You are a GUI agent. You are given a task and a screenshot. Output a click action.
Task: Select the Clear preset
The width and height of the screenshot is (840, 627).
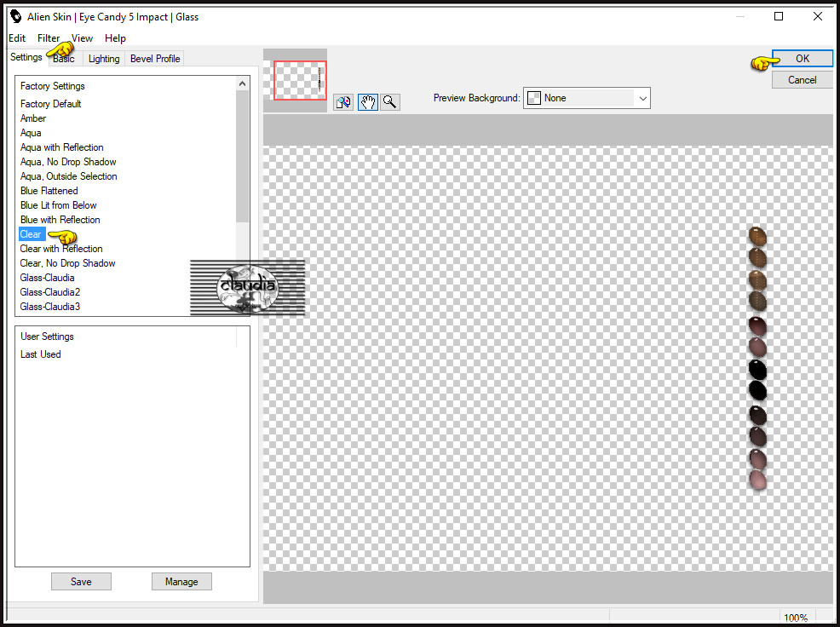click(x=31, y=234)
